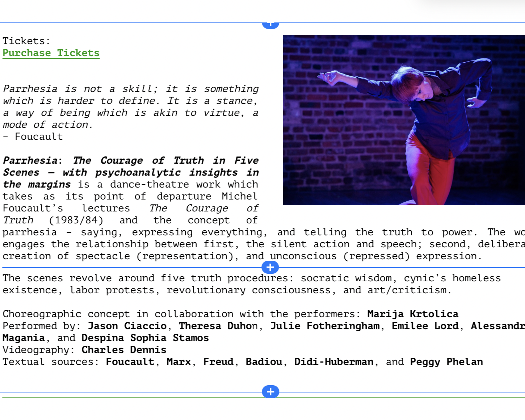Click the performer name Emilee Lord
Image resolution: width=525 pixels, height=420 pixels.
pos(425,326)
